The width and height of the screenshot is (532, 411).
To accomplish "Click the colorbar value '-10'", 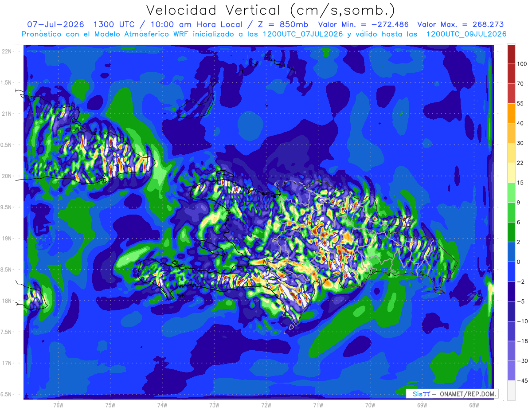I will click(x=522, y=321).
